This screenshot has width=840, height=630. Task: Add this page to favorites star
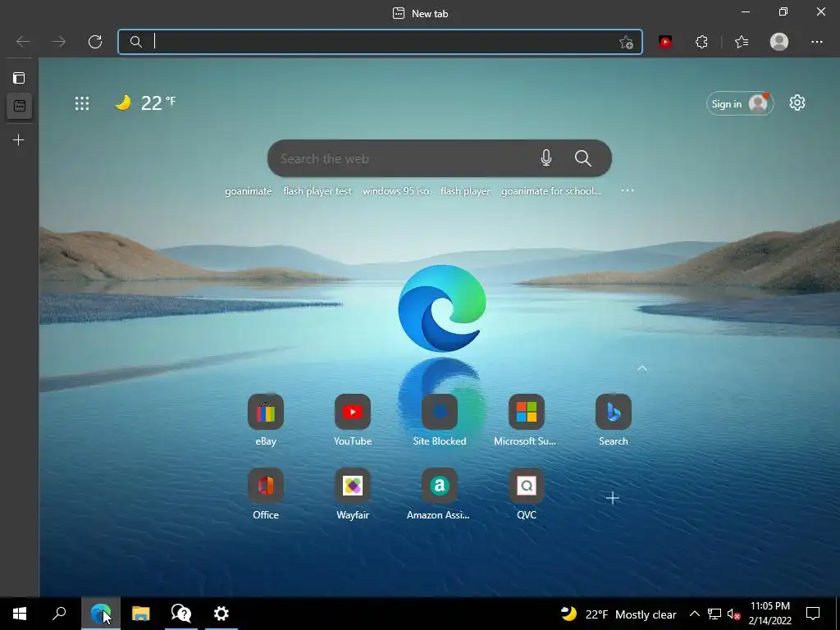coord(626,43)
